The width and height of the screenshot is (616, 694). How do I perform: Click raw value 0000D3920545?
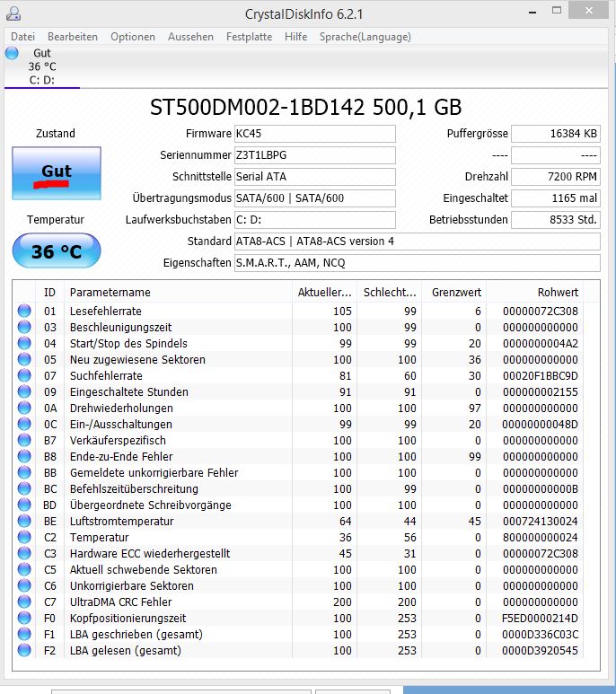(x=540, y=651)
